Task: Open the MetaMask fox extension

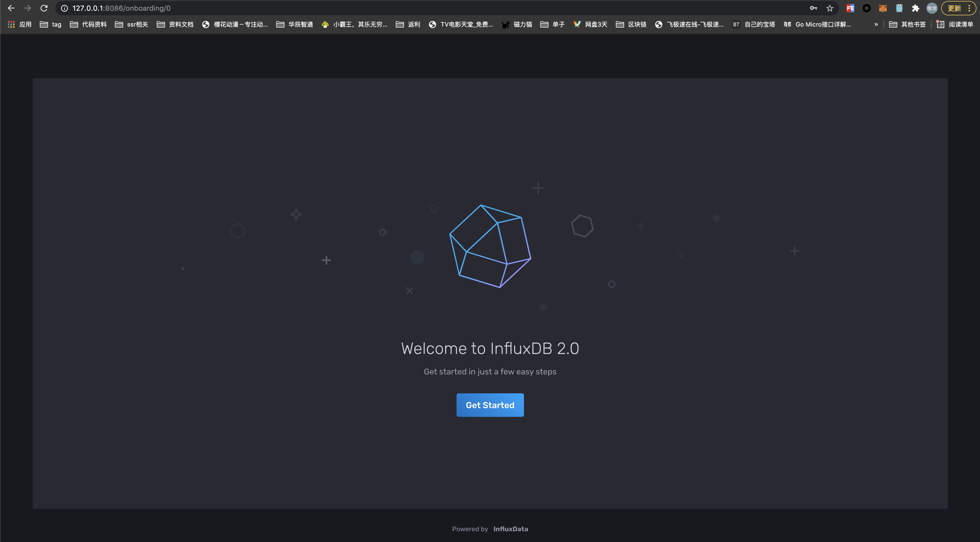Action: (883, 8)
